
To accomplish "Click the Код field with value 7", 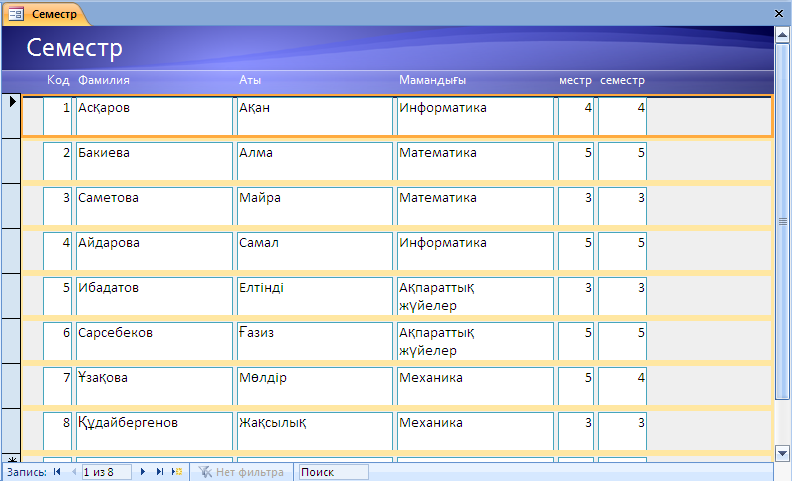I will (58, 386).
